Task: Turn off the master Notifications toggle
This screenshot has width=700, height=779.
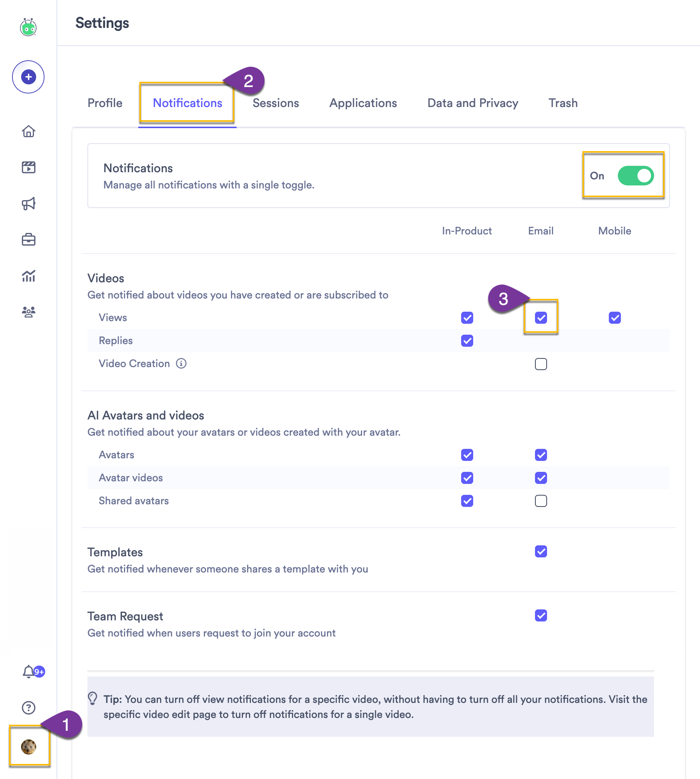Action: (x=636, y=176)
